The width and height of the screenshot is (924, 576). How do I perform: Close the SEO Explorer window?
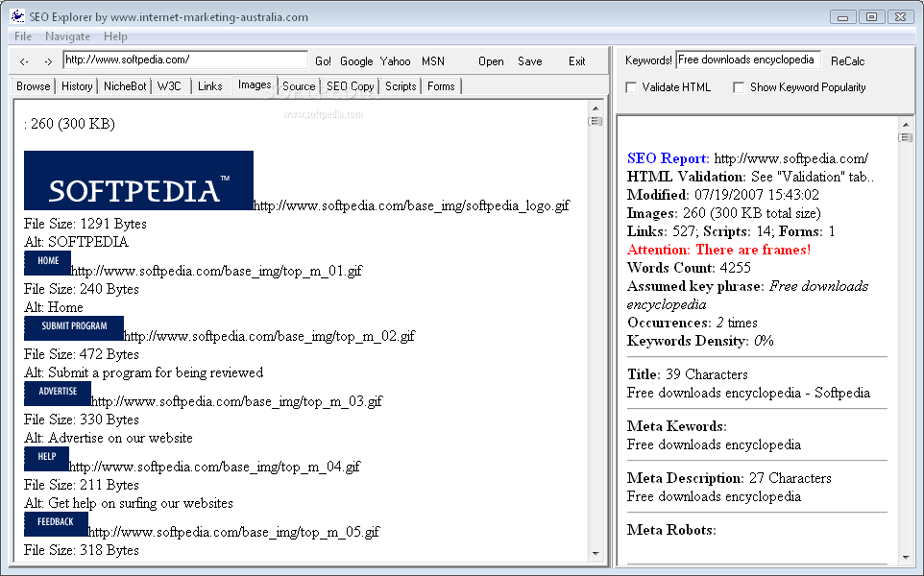(900, 17)
